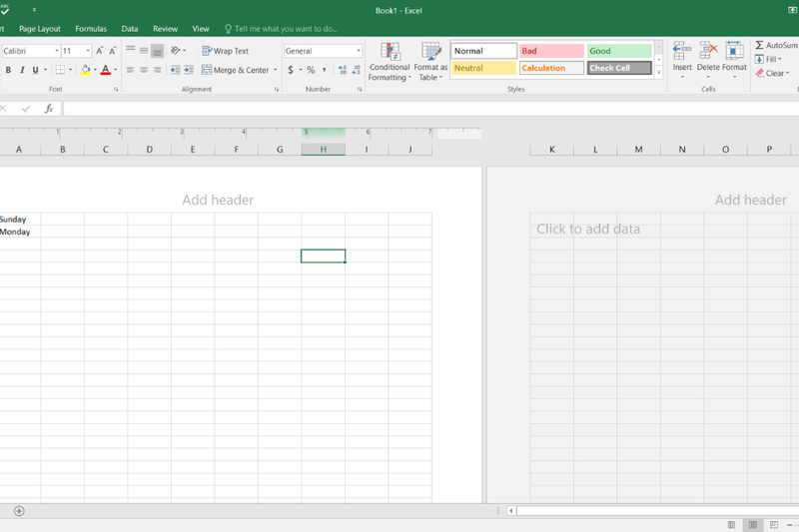The image size is (799, 532).
Task: Click the Delete cells icon
Action: pos(708,51)
